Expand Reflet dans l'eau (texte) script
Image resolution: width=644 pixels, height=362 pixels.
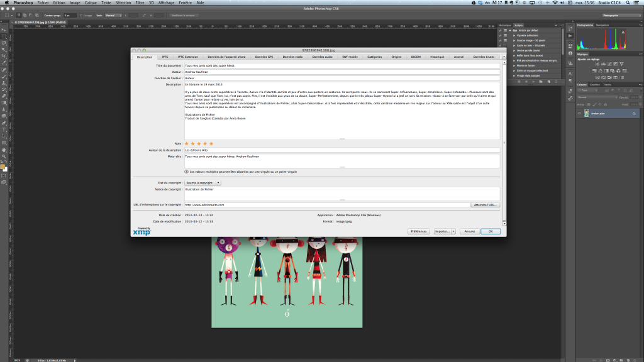(x=514, y=55)
